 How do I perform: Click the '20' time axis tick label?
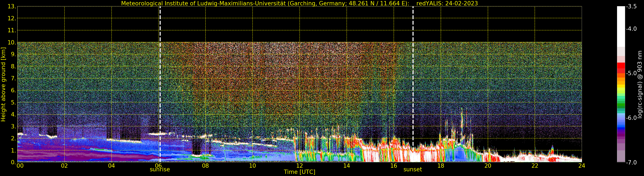(488, 166)
